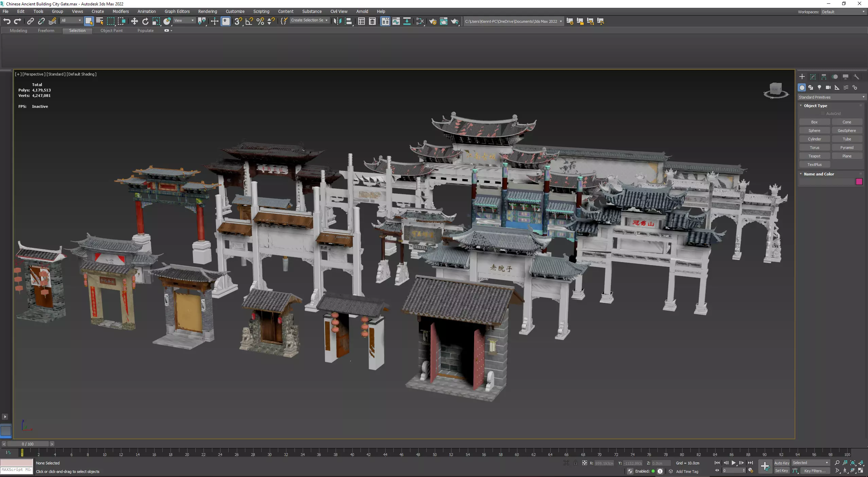Click the Zoom Extents All icon
Viewport: 868px width, 477px height.
pos(861,463)
